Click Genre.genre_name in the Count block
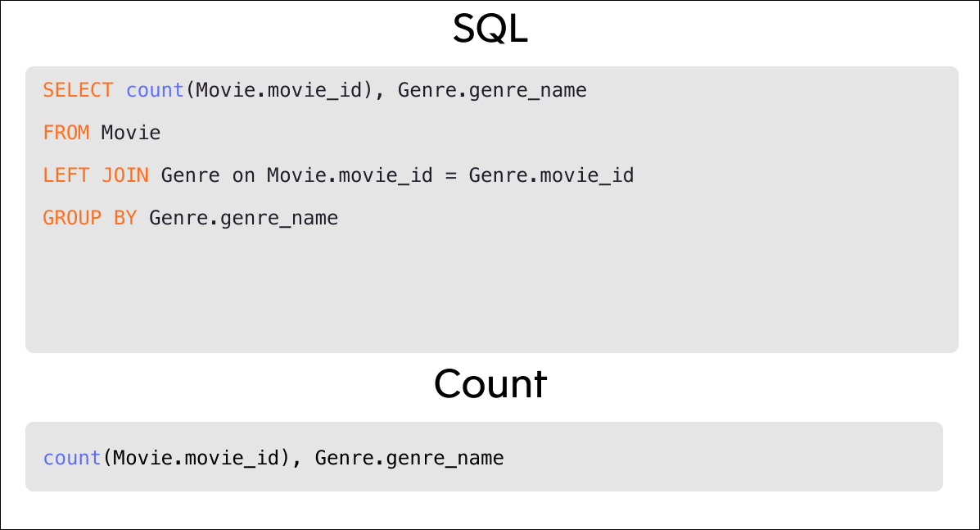The image size is (980, 530). point(409,458)
